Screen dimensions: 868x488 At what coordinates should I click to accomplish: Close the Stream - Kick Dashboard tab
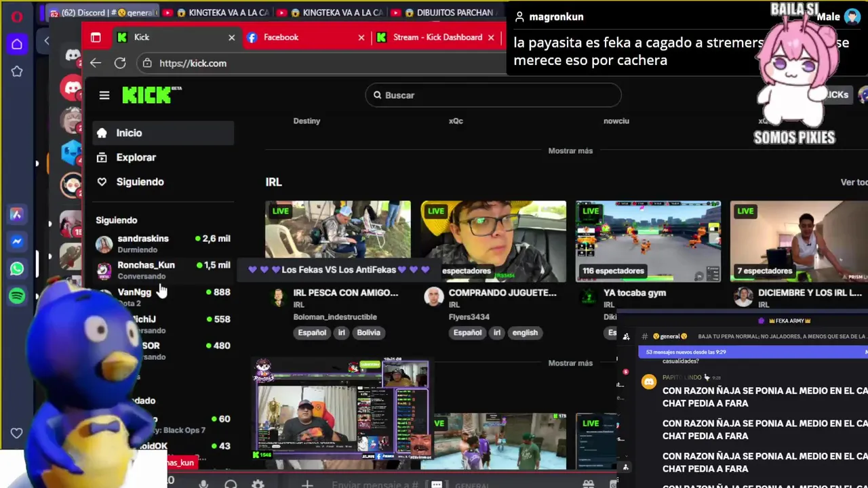point(491,37)
